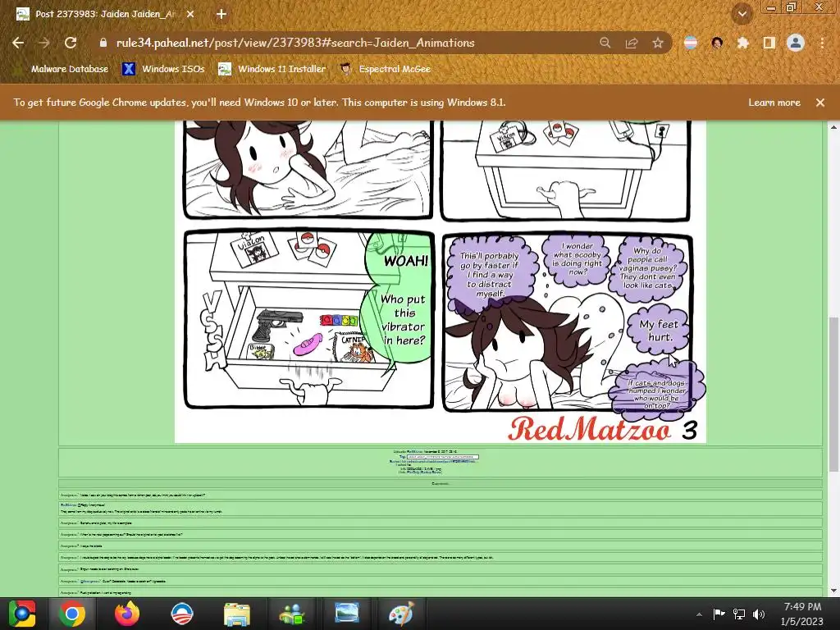
Task: Open the Malware Database bookmark
Action: (x=62, y=69)
